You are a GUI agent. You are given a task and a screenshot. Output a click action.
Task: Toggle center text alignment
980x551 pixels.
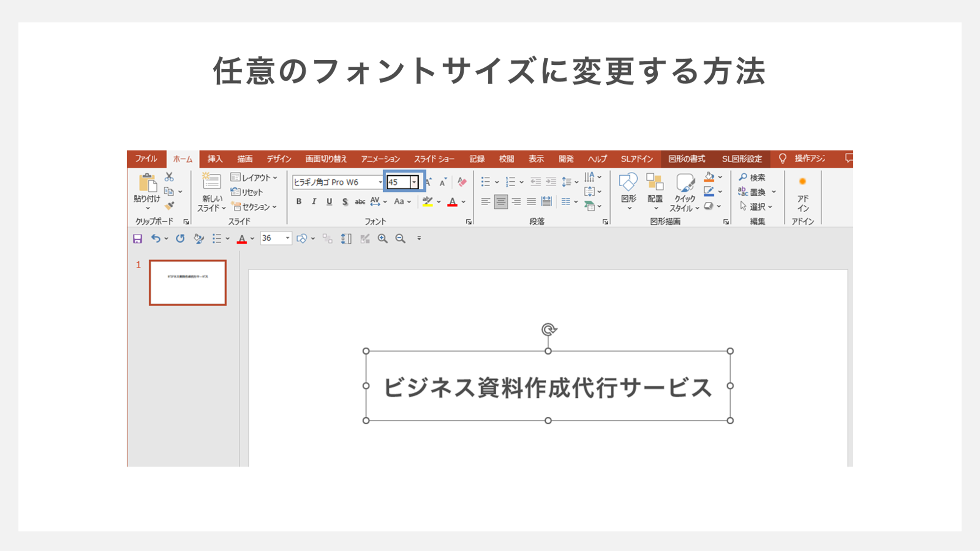pos(501,201)
